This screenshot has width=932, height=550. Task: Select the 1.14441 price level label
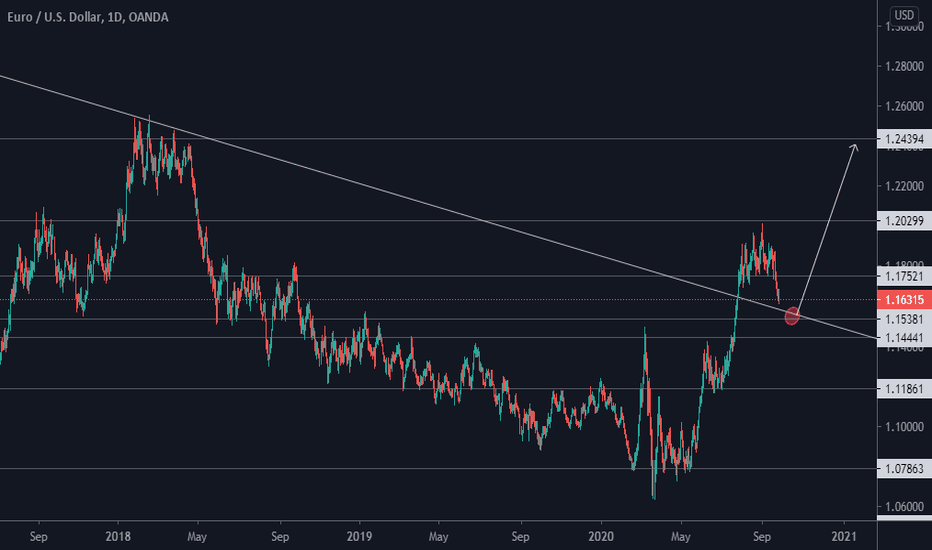click(904, 338)
